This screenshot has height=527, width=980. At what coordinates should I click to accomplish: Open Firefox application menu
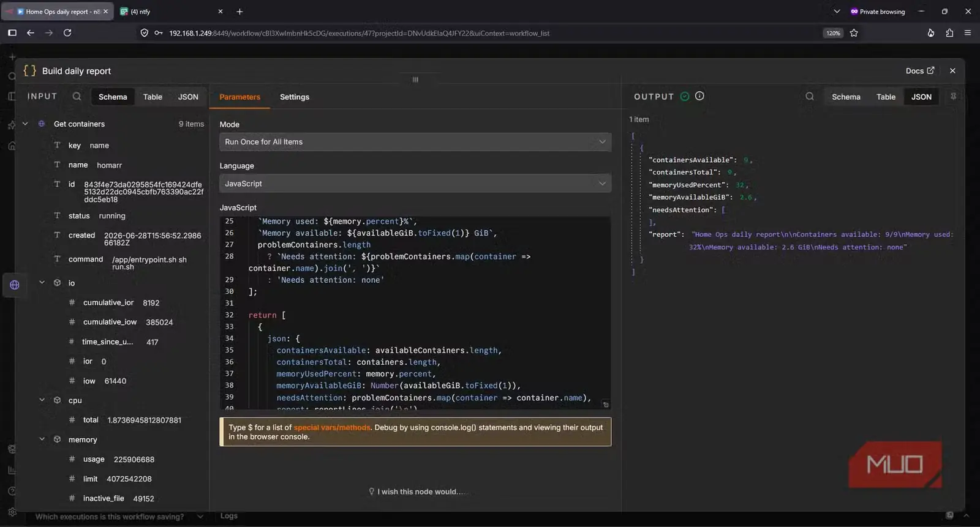click(968, 33)
